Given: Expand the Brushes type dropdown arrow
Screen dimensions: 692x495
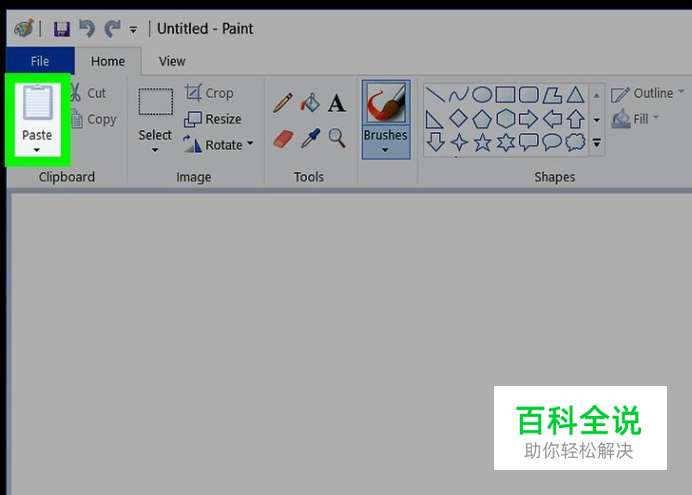Looking at the screenshot, I should coord(385,150).
